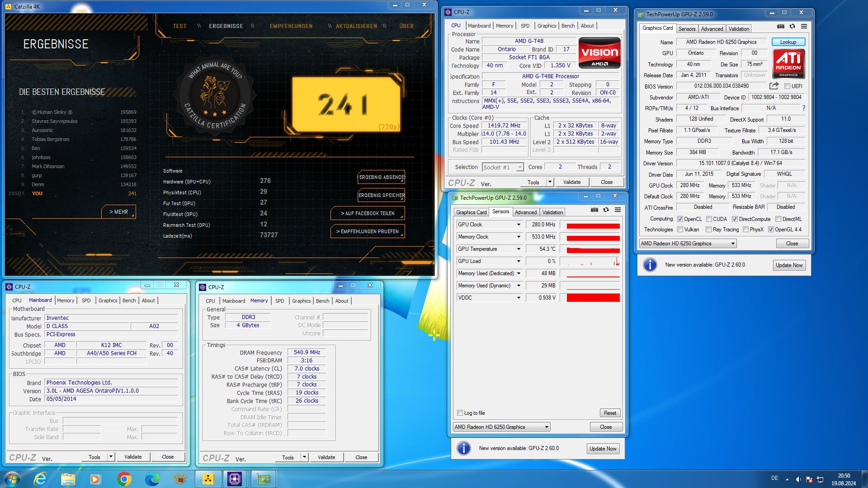
Task: Open SPD tab in CPU-Z Memory window
Action: pyautogui.click(x=279, y=301)
